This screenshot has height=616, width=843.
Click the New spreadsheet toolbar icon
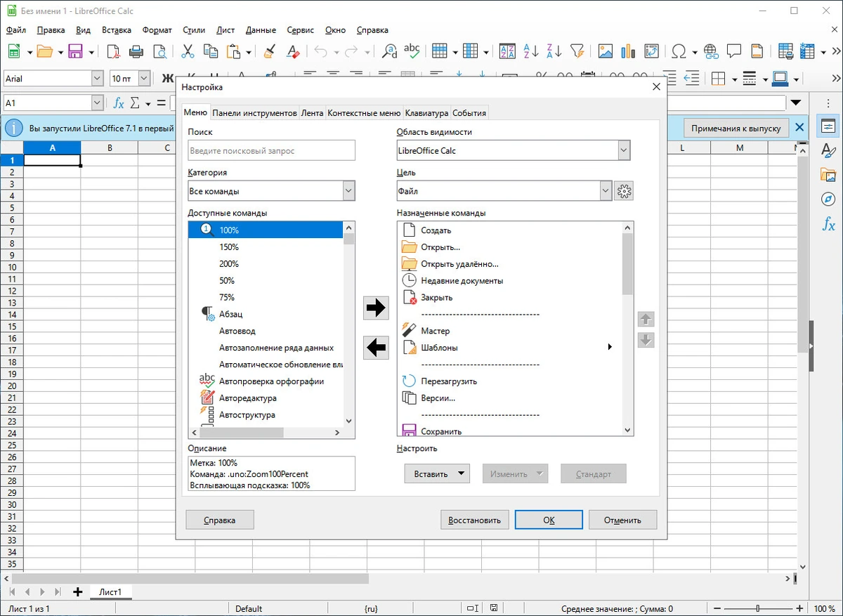click(x=13, y=51)
